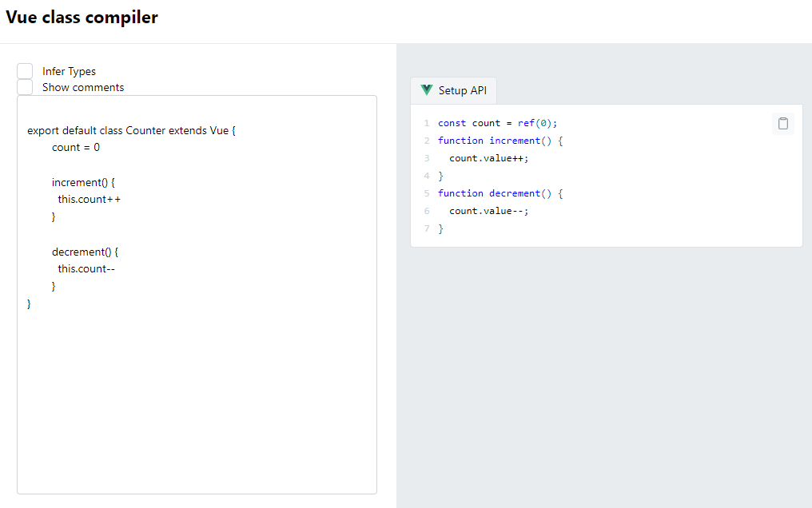Enable the Infer Types checkbox
This screenshot has height=508, width=812.
click(x=25, y=71)
